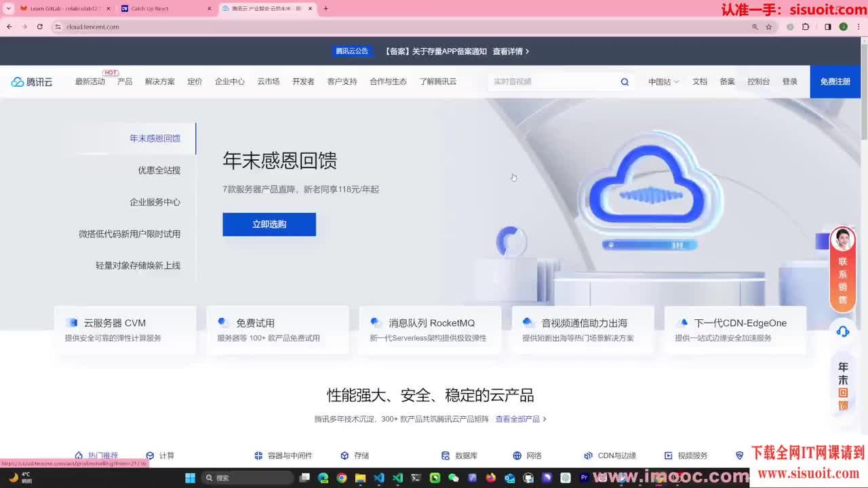Reload the page with browser refresh icon
This screenshot has width=868, height=488.
point(40,26)
